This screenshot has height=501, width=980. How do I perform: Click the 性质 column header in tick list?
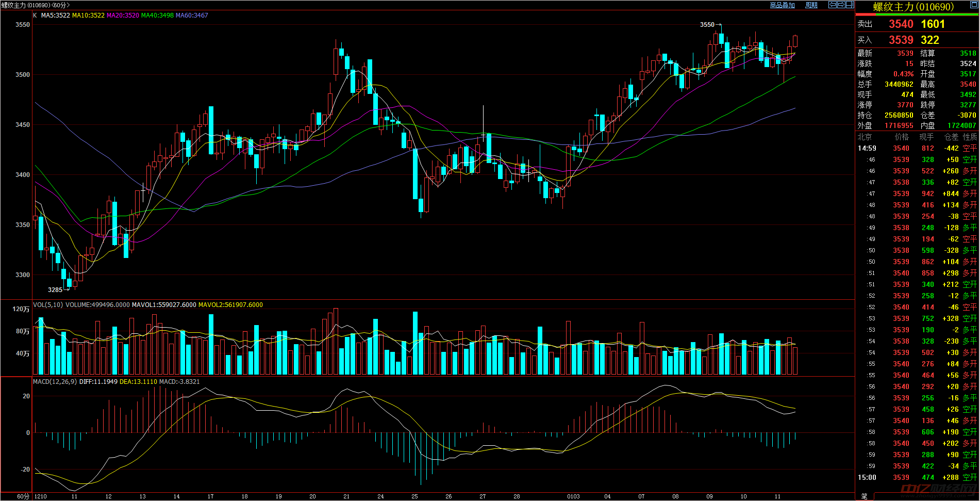click(x=970, y=137)
